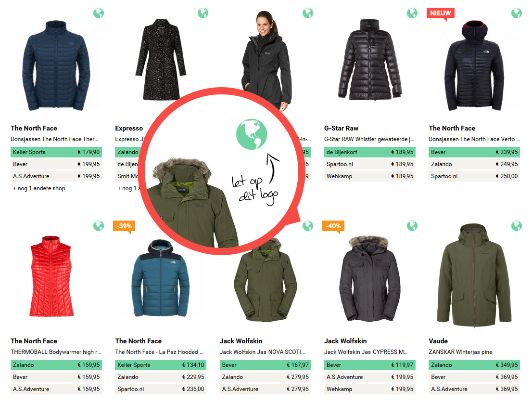Viewport: 532px width, 404px height.
Task: Click NIEUW badge on North Face Verto
Action: (x=441, y=13)
